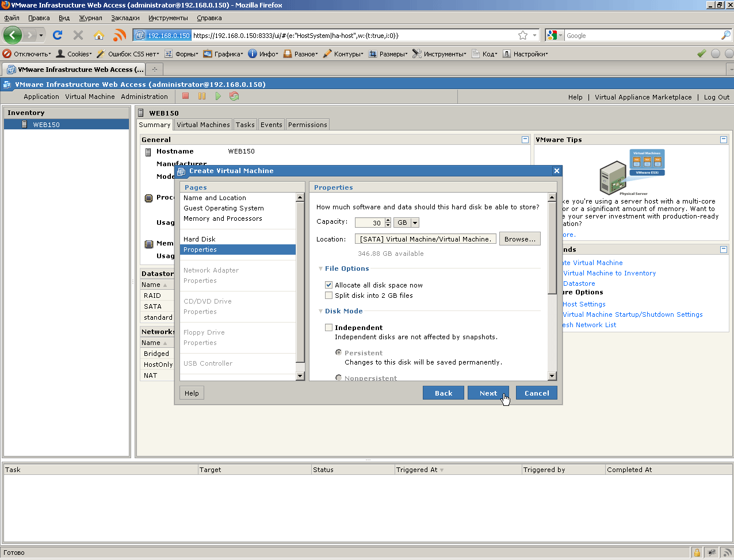734x560 pixels.
Task: Switch to the Virtual Machines tab
Action: (x=203, y=125)
